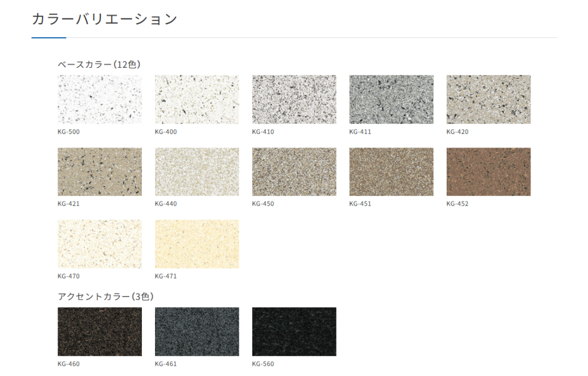Choose the KG-461 charcoal accent swatch
The height and width of the screenshot is (376, 588).
pyautogui.click(x=197, y=331)
